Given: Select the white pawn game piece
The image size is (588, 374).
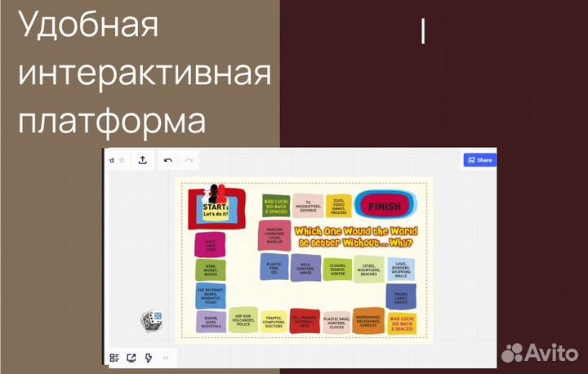Looking at the screenshot, I should [207, 195].
